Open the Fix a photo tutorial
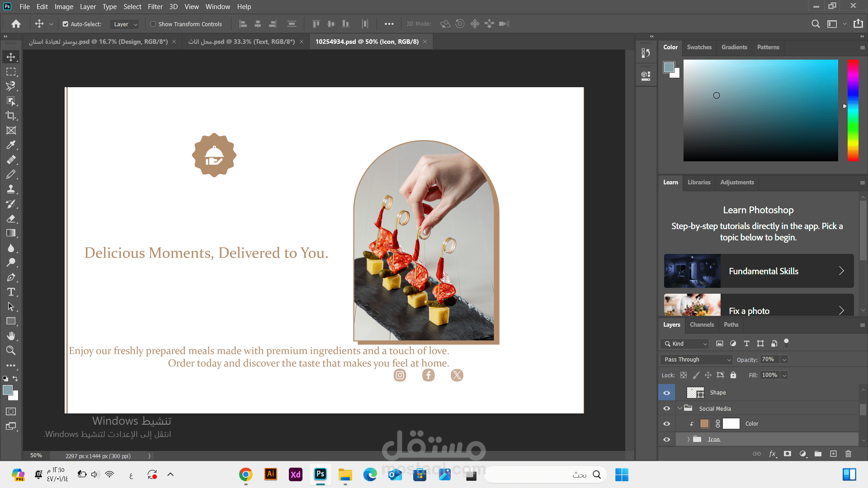Image resolution: width=868 pixels, height=488 pixels. [x=759, y=305]
